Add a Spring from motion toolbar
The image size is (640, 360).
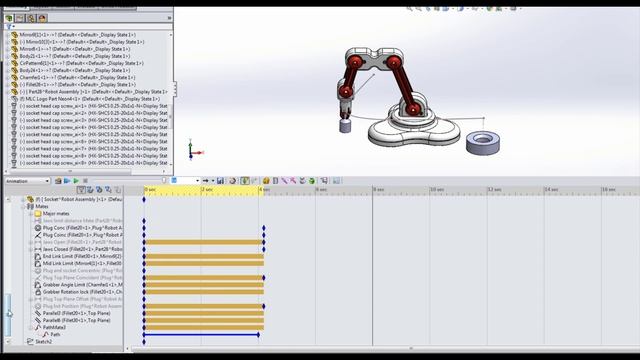click(276, 180)
